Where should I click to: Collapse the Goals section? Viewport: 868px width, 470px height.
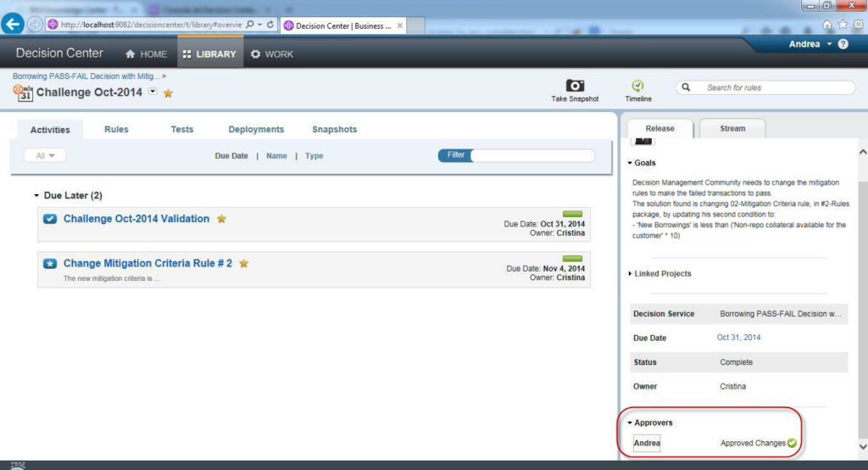click(x=630, y=163)
